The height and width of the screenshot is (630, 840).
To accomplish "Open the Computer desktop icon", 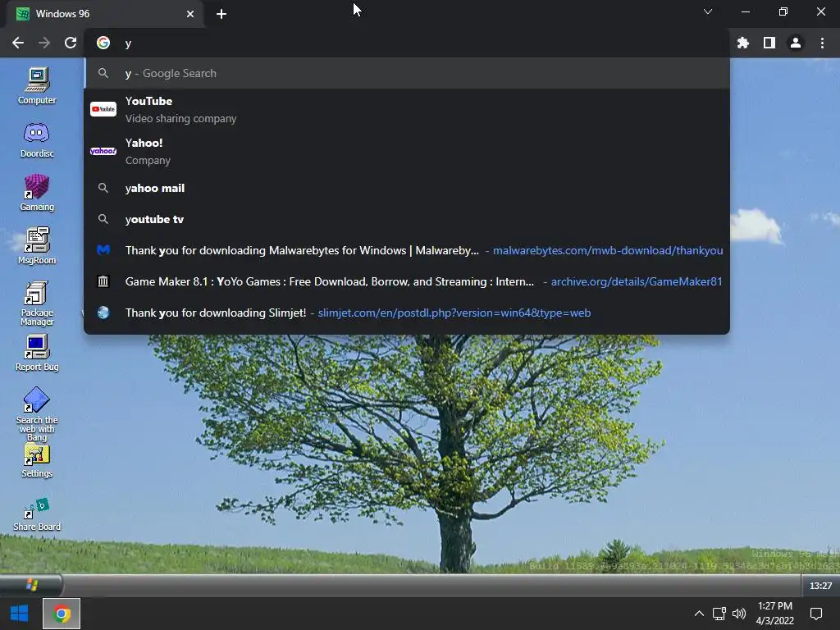I will pyautogui.click(x=37, y=85).
